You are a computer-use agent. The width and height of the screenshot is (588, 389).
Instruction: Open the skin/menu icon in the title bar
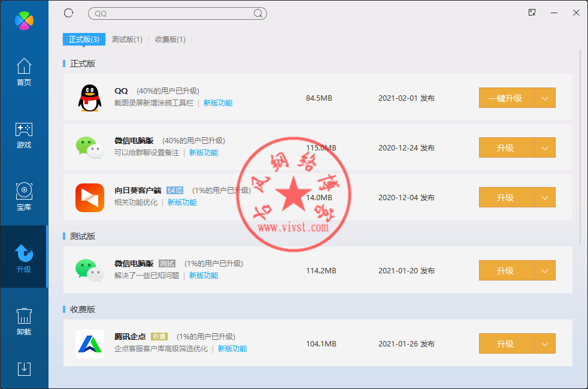pos(532,13)
